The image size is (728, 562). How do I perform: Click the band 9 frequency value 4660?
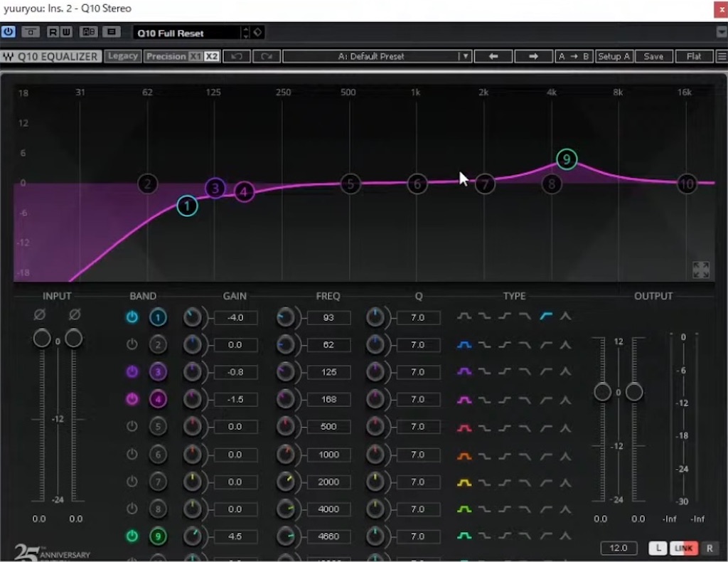pyautogui.click(x=328, y=536)
